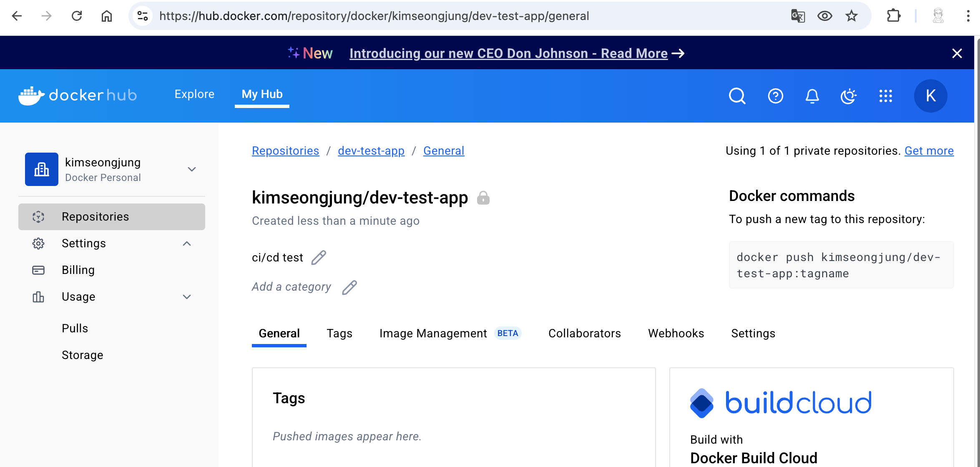Open the notifications bell

pos(812,96)
